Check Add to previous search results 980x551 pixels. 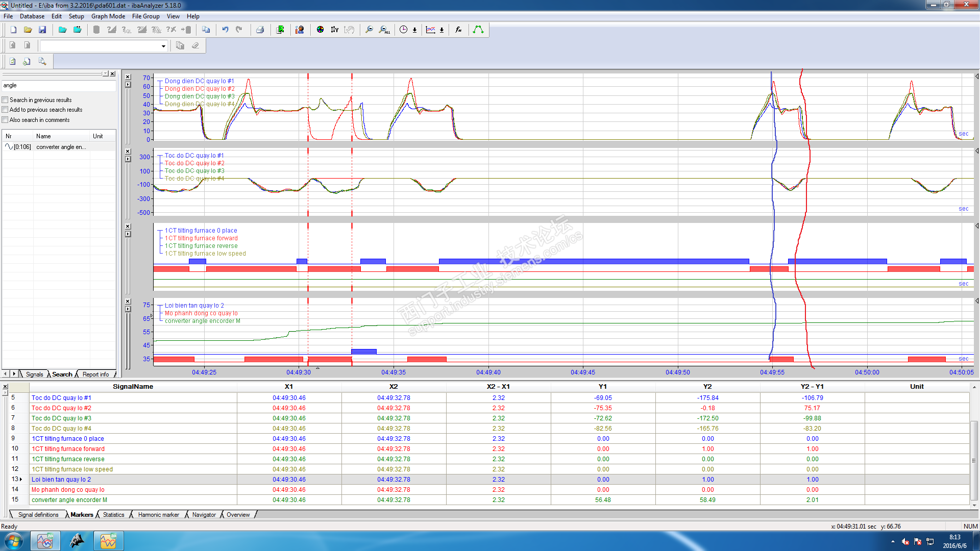click(5, 110)
